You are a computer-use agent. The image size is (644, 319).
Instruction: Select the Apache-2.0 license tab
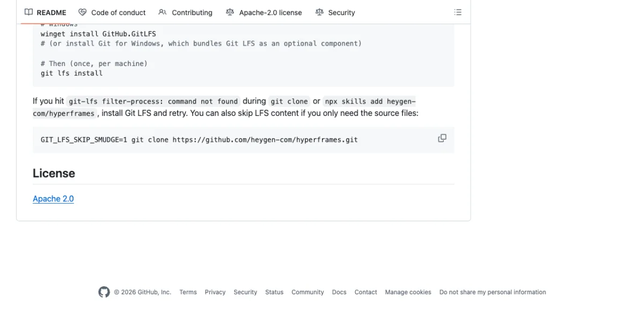[x=264, y=12]
